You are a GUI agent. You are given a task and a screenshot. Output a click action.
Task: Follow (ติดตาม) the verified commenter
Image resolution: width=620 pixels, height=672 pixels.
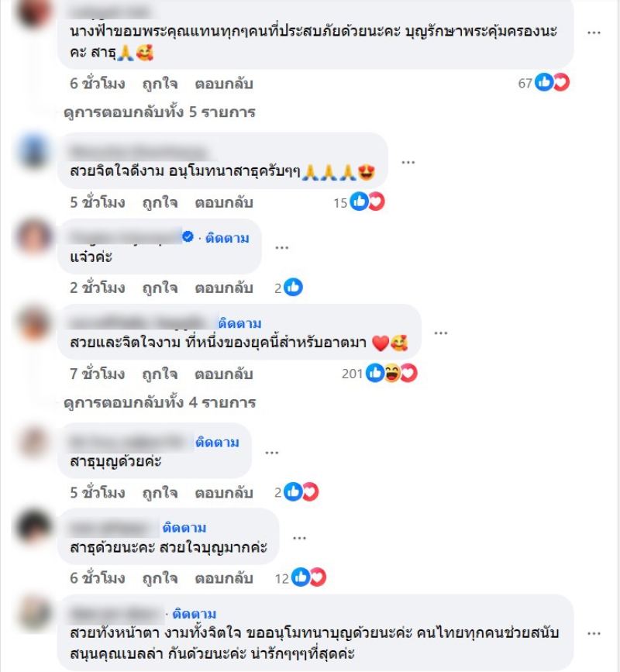(227, 237)
